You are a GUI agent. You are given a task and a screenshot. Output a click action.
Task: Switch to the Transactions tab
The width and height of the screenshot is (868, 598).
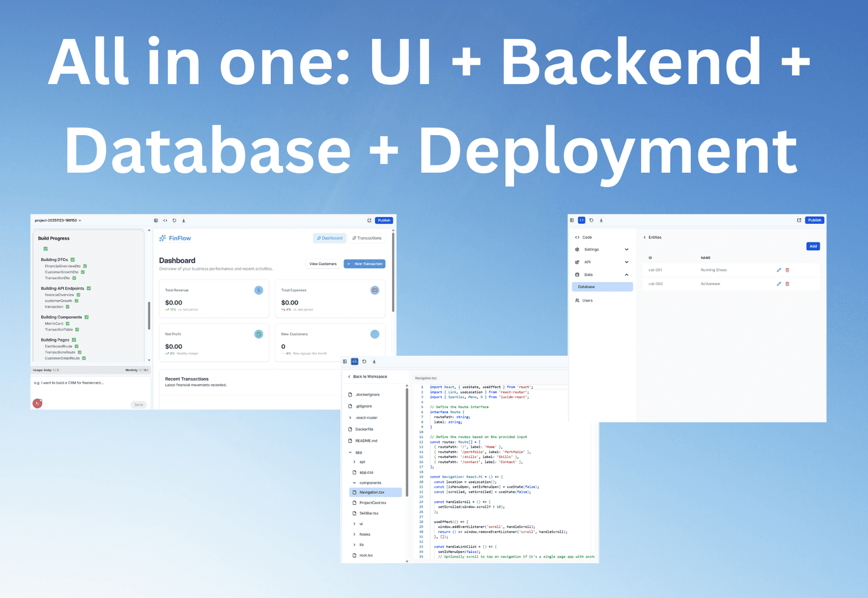coord(367,238)
